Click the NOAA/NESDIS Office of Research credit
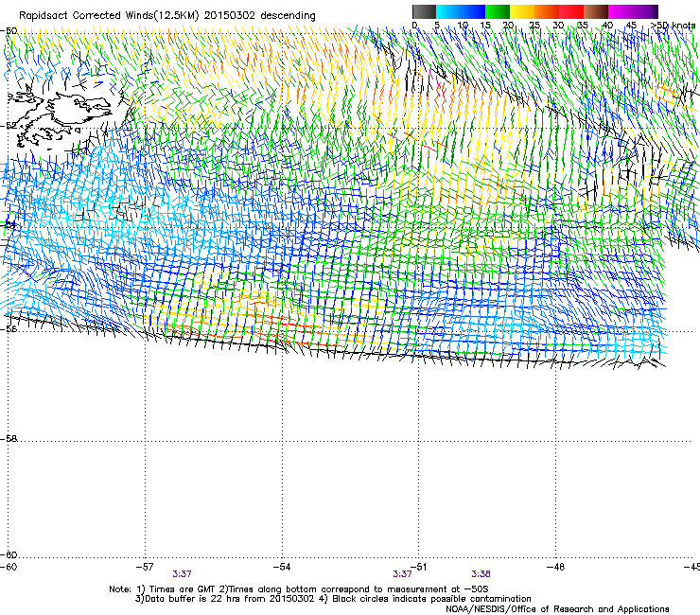The width and height of the screenshot is (700, 615). (557, 608)
